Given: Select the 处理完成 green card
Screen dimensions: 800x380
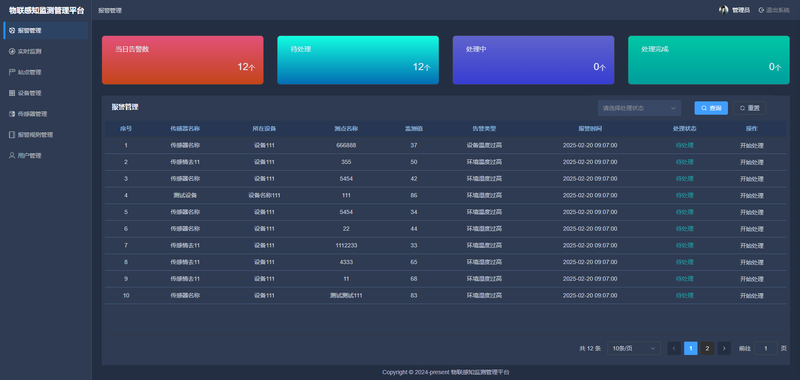Looking at the screenshot, I should coord(709,60).
